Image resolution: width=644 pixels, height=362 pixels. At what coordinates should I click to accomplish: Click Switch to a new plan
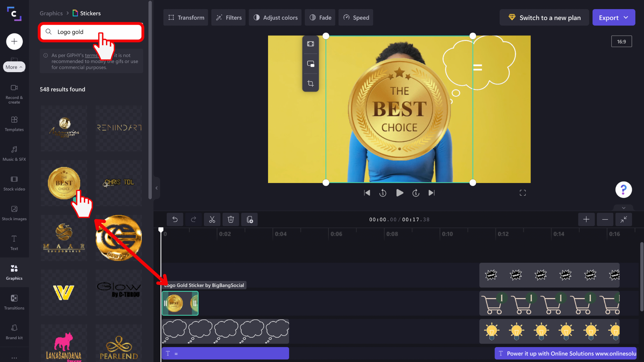pos(544,17)
